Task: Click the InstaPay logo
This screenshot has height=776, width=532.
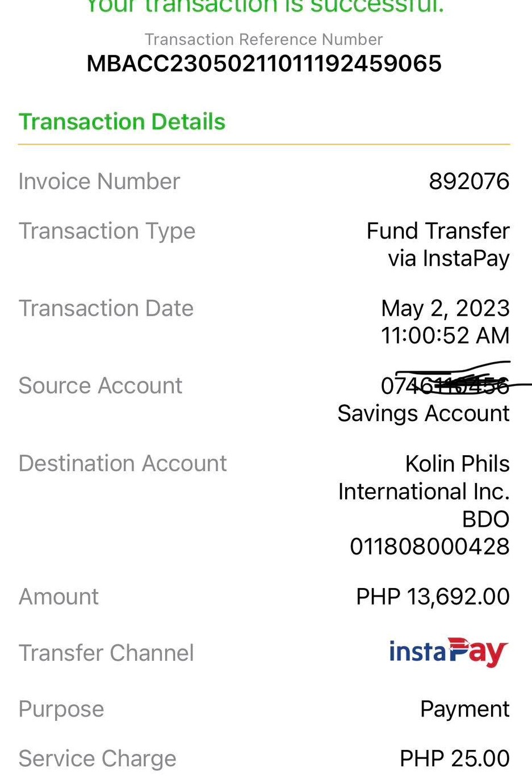Action: point(448,652)
